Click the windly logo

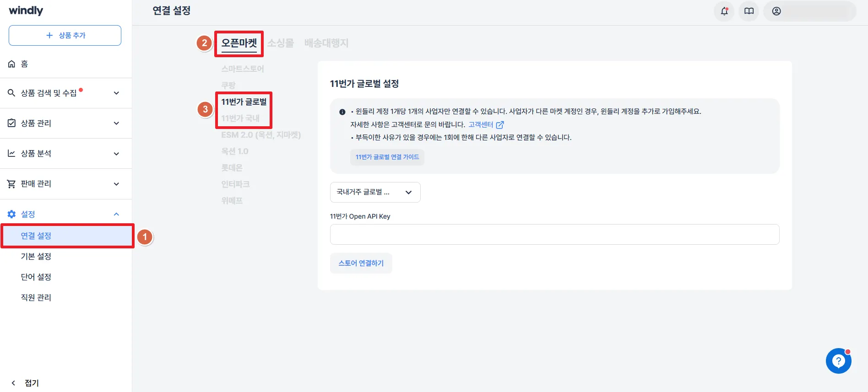26,11
